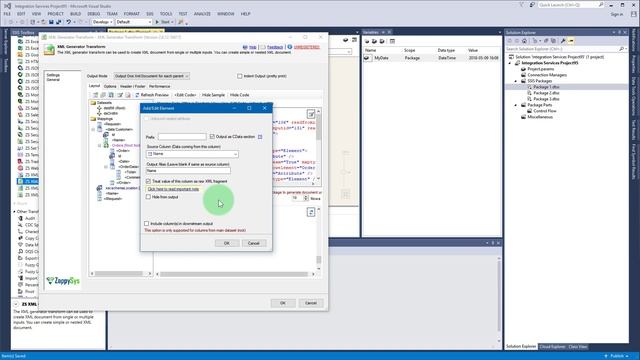This screenshot has width=640, height=360.
Task: Click Quick Launch search icon
Action: pos(601,5)
